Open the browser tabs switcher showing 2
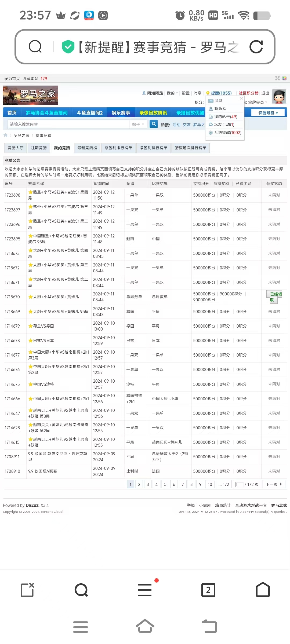This screenshot has width=290, height=644. pos(208,590)
